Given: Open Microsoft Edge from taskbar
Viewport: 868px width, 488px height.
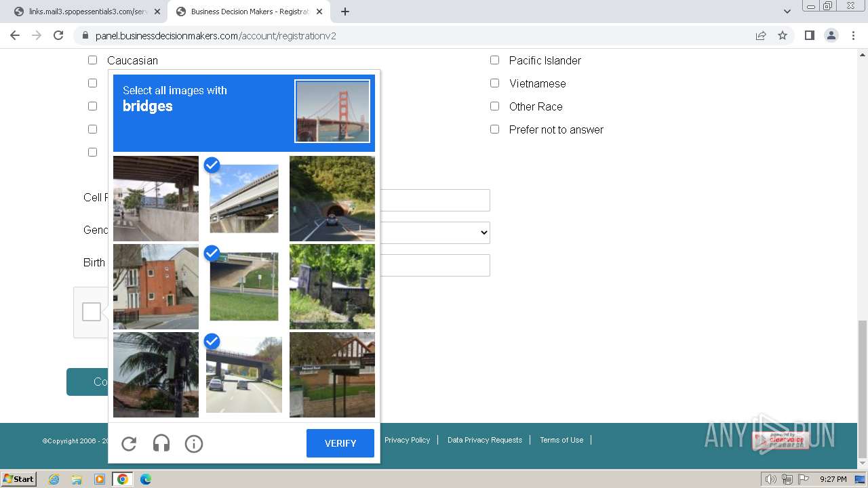Looking at the screenshot, I should point(145,479).
